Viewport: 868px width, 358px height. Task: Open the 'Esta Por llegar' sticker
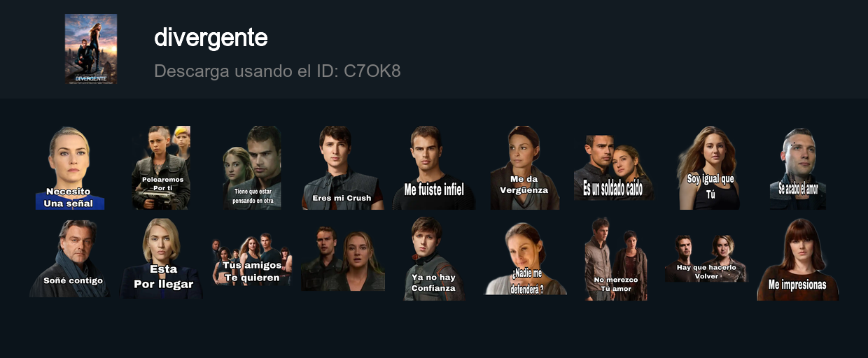pos(162,259)
